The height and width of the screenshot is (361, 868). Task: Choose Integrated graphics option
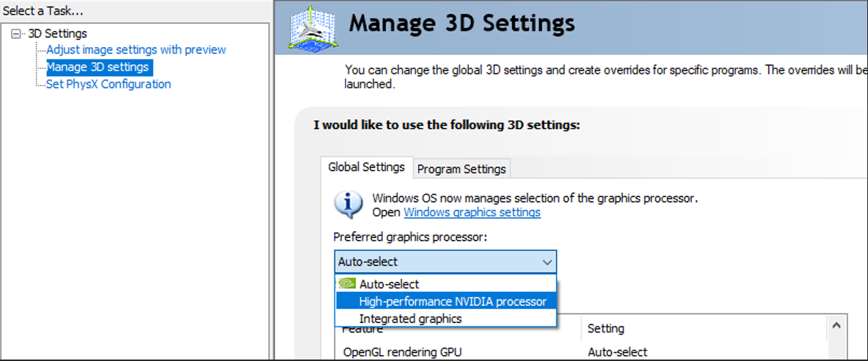(445, 318)
